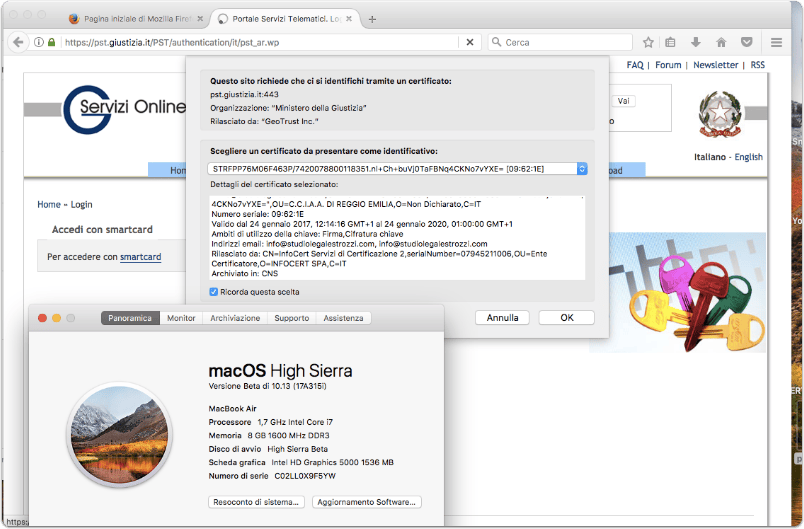The height and width of the screenshot is (529, 804).
Task: Click Memoria 8 GB 1600 MHz DDR3 text
Action: 269,435
